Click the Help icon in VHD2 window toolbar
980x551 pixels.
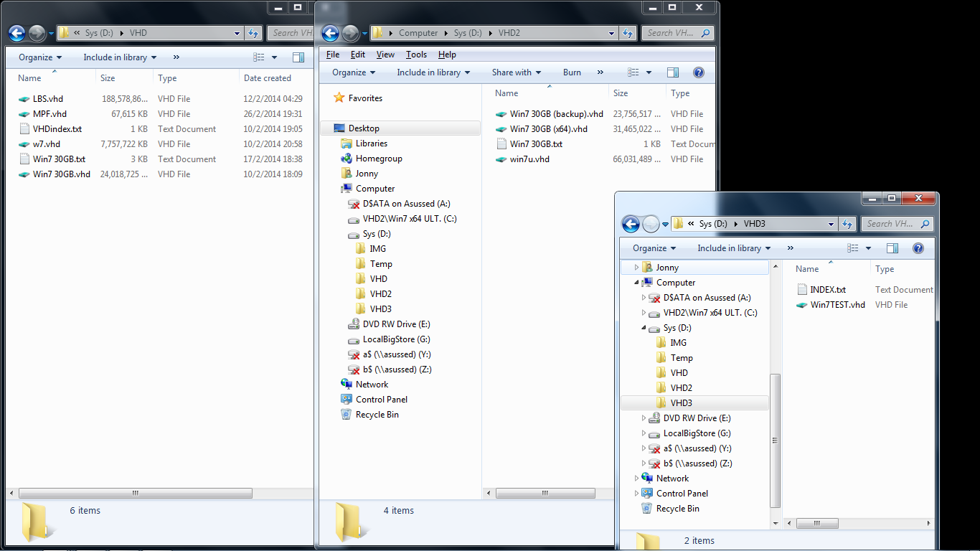pyautogui.click(x=699, y=72)
